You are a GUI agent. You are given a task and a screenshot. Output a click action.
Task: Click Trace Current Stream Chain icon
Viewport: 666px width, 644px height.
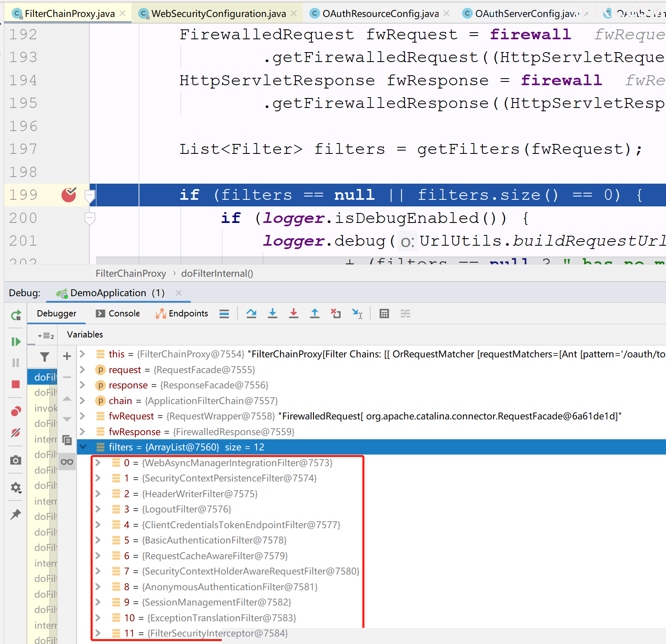point(405,314)
